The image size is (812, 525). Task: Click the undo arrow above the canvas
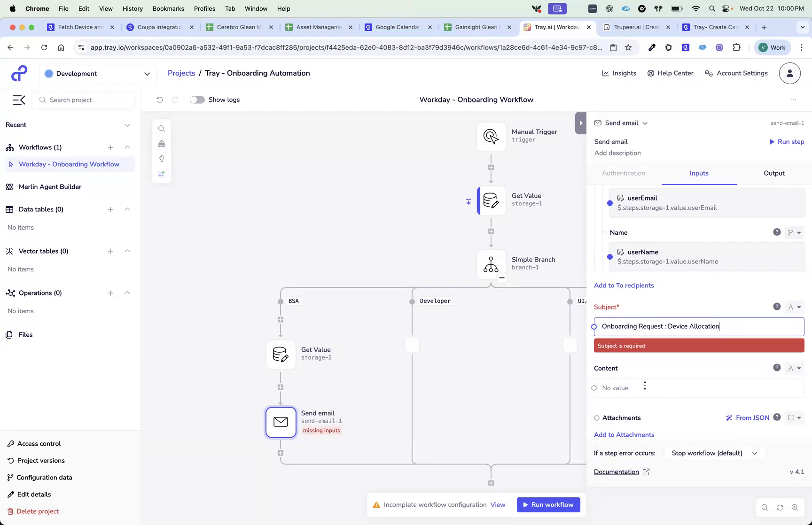(160, 100)
